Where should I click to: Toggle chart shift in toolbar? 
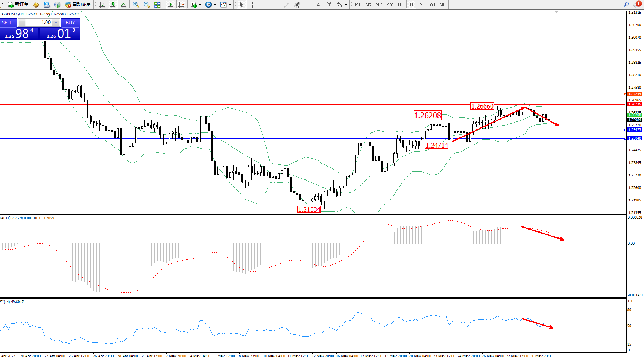181,5
